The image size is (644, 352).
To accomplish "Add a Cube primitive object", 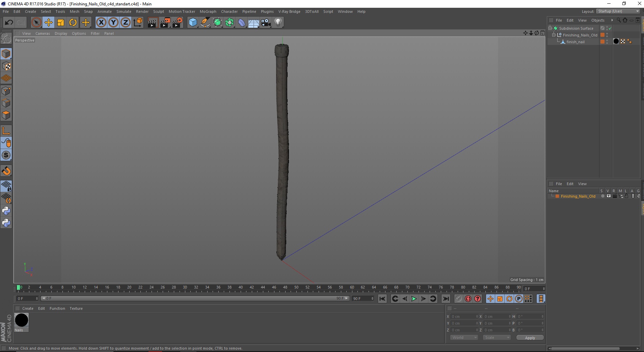I will [193, 23].
